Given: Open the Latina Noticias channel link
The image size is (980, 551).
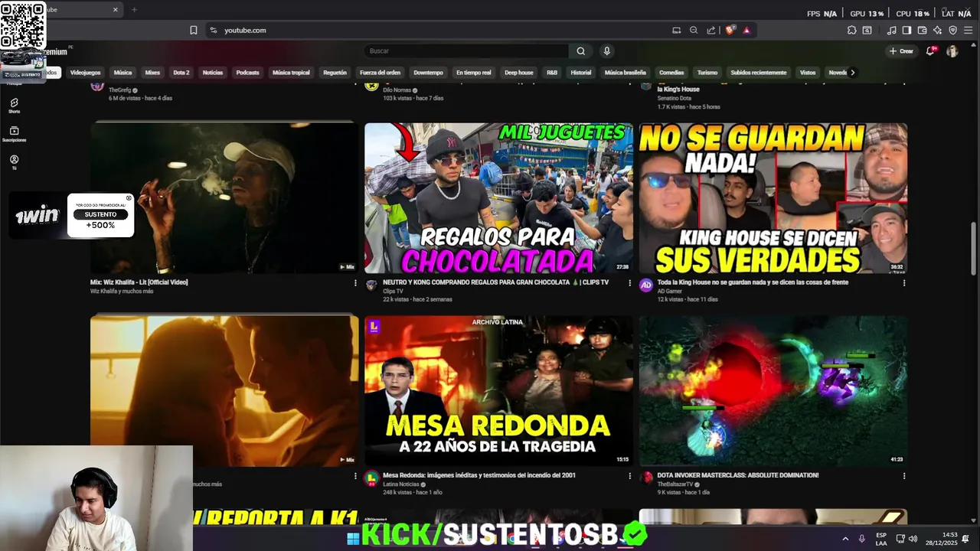Looking at the screenshot, I should click(401, 484).
